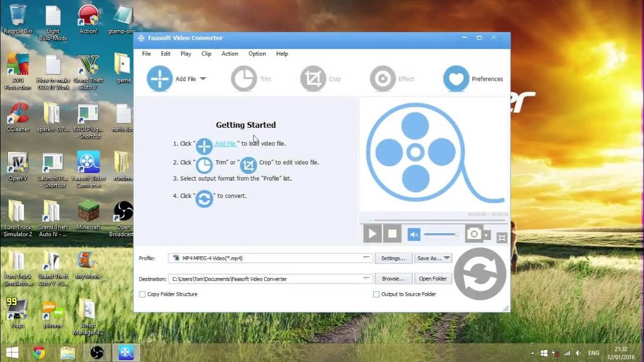
Task: Click the Settings... button
Action: 393,258
